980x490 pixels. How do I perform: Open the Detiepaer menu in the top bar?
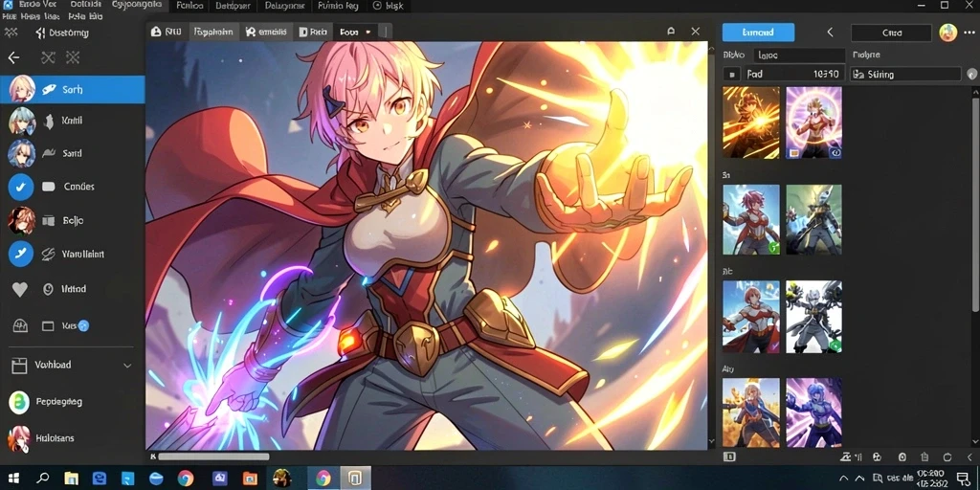233,7
